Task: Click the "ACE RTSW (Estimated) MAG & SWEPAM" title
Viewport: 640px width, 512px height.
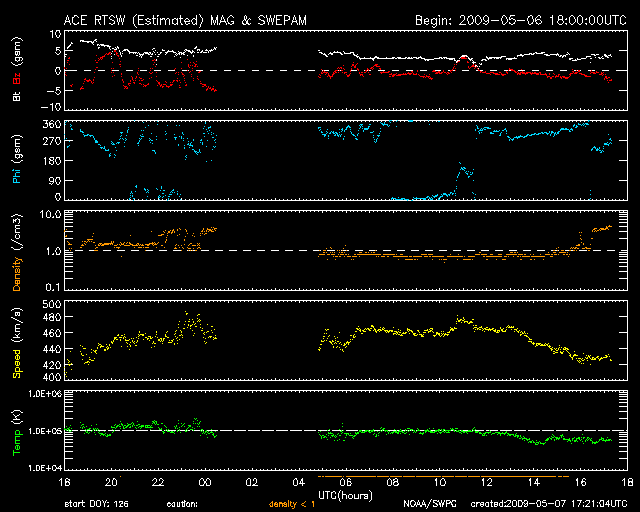Action: pyautogui.click(x=185, y=20)
